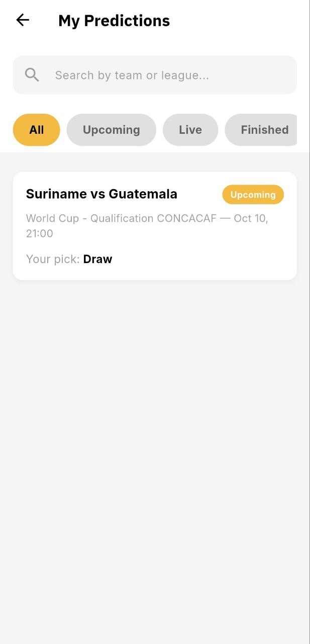The width and height of the screenshot is (310, 644).
Task: Show Live predictions filter
Action: 190,130
